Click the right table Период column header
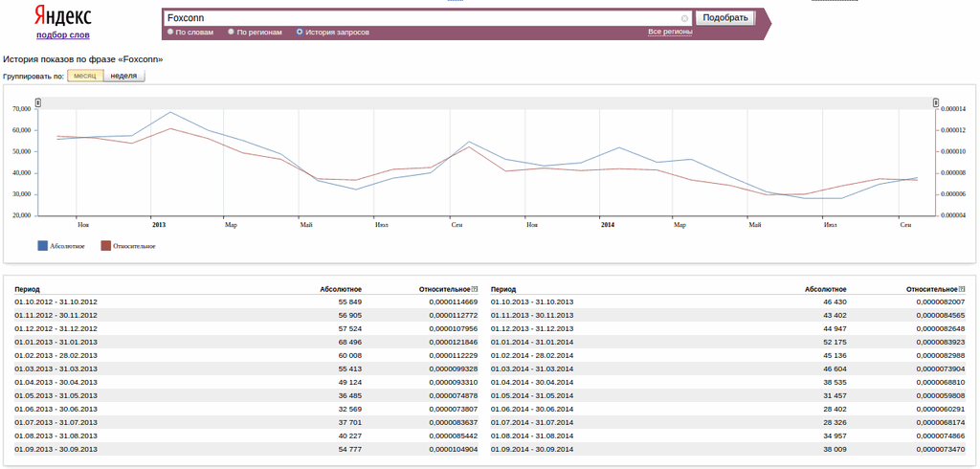The image size is (980, 469). 503,289
